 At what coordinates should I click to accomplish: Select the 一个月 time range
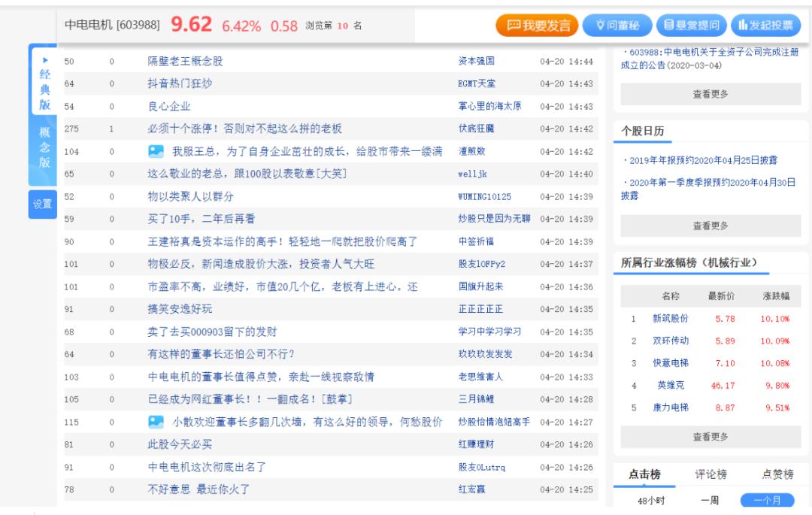coord(766,501)
